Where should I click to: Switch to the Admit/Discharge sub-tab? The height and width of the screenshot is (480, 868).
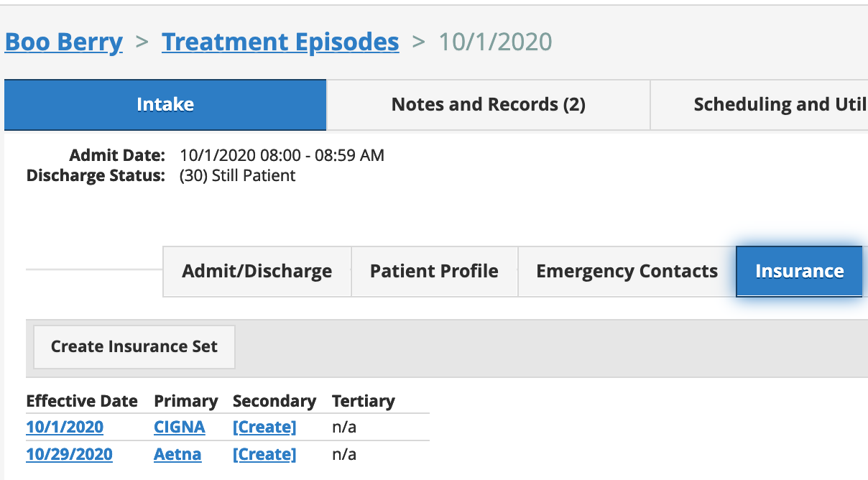coord(257,271)
